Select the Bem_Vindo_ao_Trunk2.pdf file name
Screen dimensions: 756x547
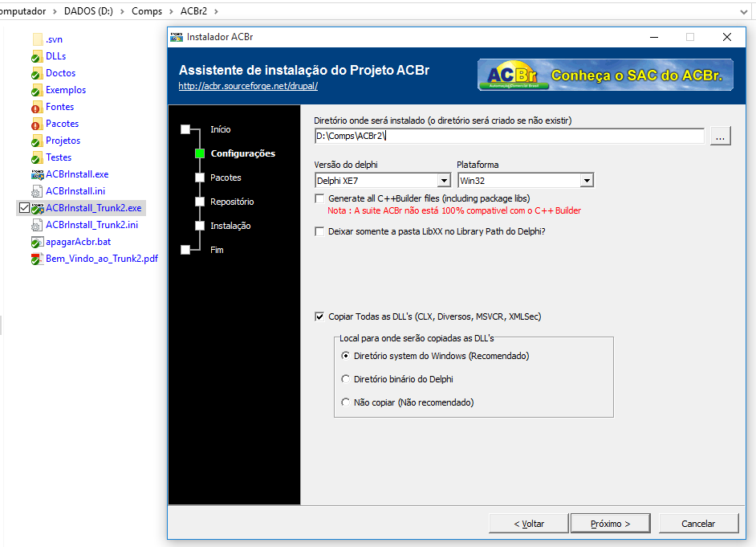click(x=102, y=259)
